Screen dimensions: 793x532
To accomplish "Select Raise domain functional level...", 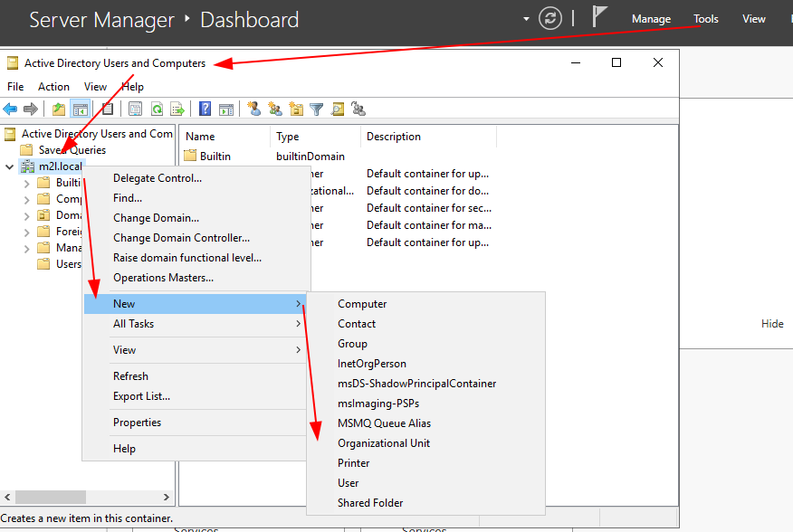I will point(195,257).
